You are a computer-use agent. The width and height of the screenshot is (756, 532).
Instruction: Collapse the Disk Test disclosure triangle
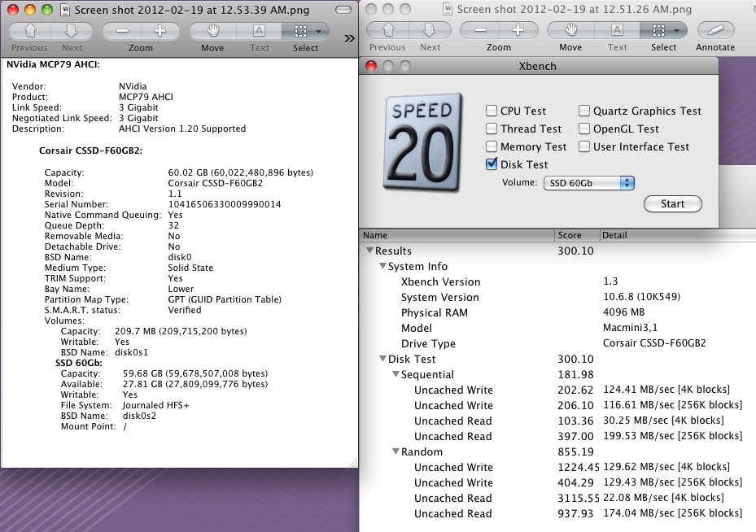[x=382, y=359]
